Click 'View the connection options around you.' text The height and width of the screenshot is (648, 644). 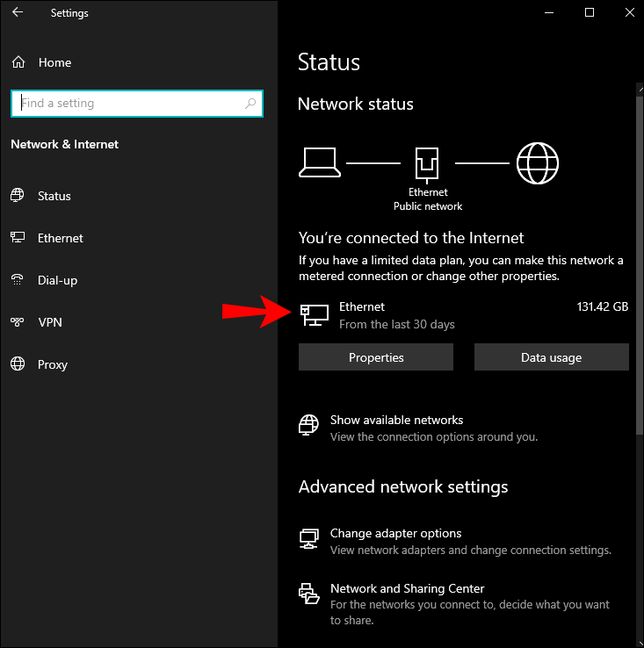click(434, 436)
